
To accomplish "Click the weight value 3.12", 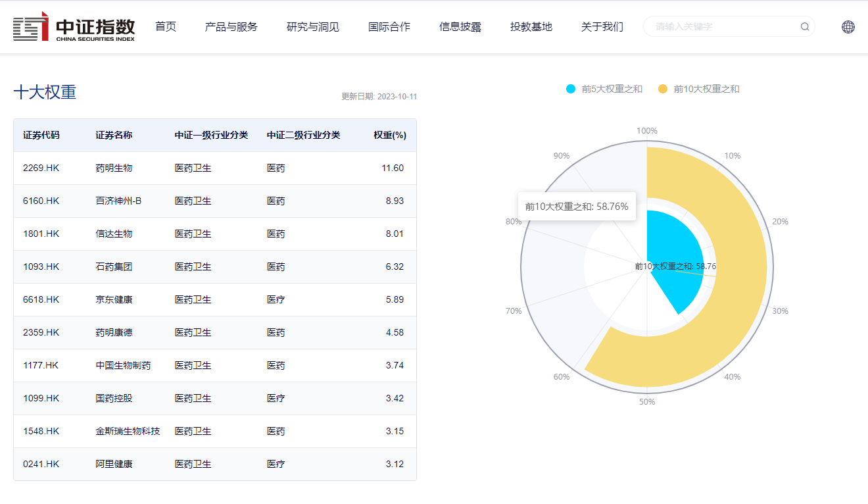I will click(x=395, y=464).
